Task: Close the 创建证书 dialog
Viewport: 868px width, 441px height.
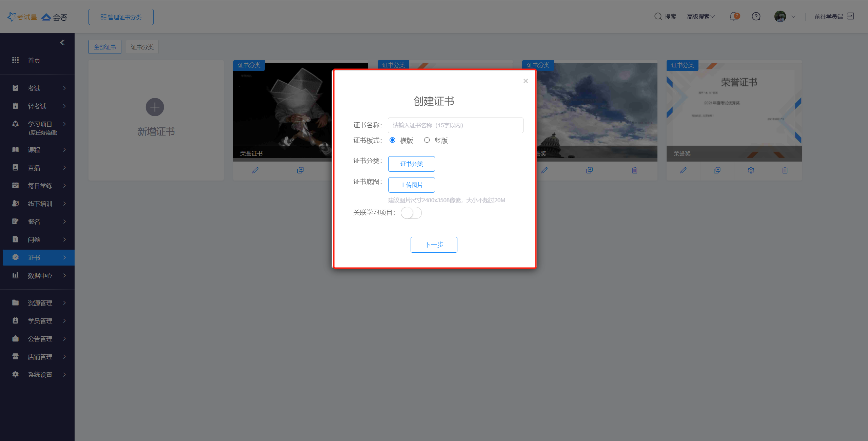Action: 526,81
